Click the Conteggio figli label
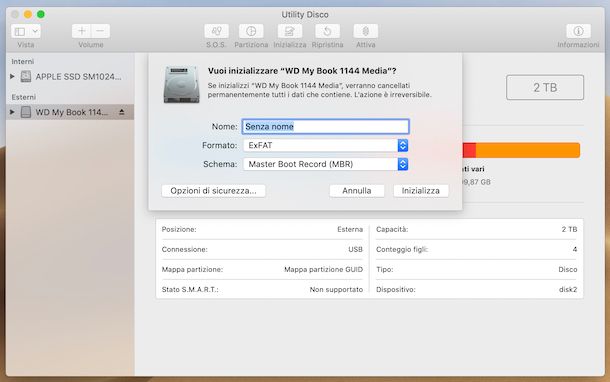This screenshot has height=382, width=610. click(402, 249)
